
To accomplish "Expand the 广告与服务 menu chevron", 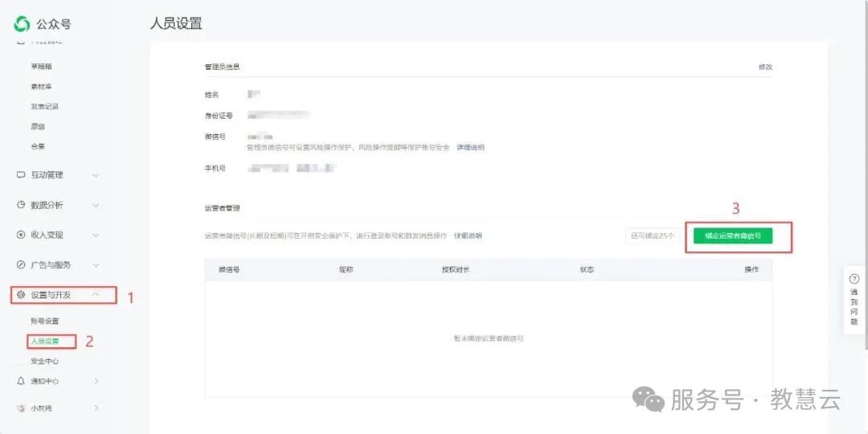I will [95, 264].
